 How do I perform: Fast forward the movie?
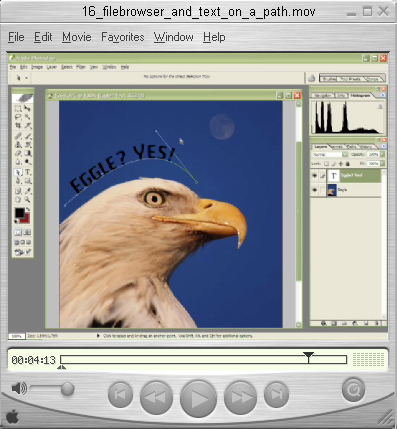240,397
